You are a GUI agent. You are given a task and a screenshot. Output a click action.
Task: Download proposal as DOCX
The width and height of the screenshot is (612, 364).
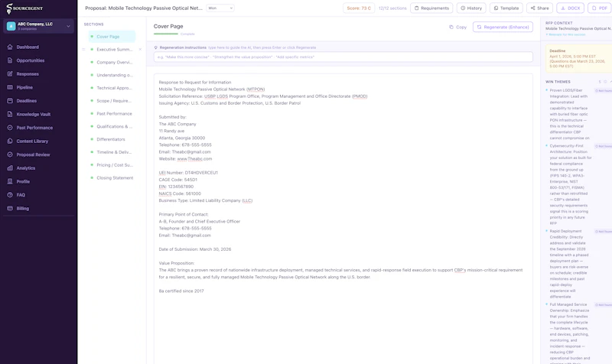click(570, 8)
